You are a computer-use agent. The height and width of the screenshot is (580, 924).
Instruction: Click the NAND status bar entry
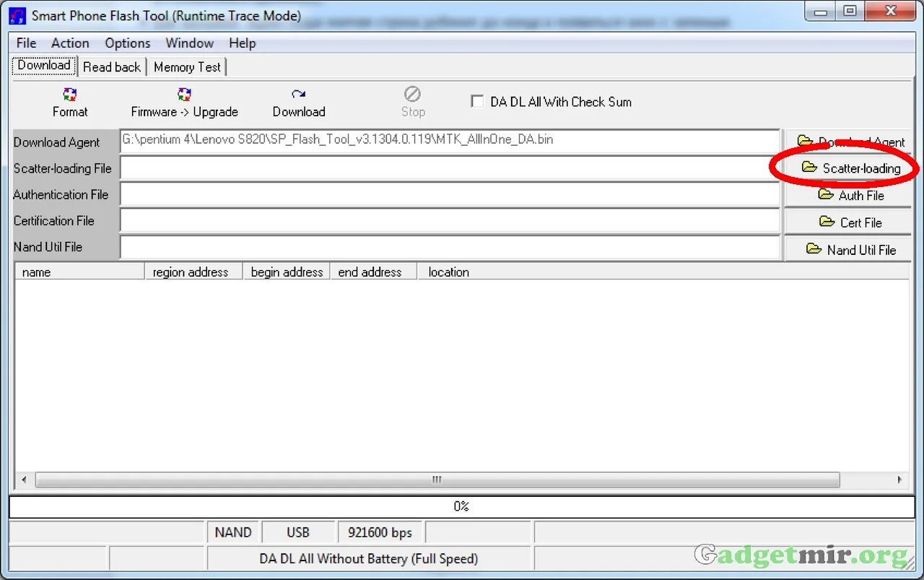233,532
